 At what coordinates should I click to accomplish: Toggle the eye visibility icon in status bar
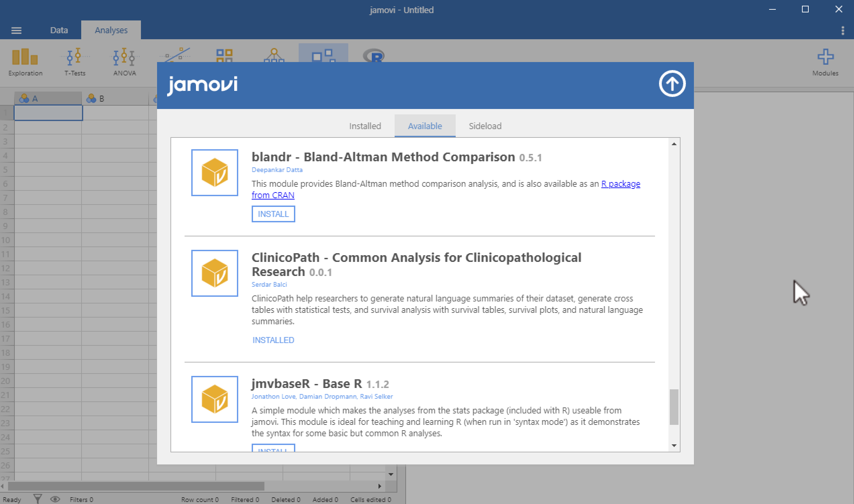pyautogui.click(x=55, y=499)
